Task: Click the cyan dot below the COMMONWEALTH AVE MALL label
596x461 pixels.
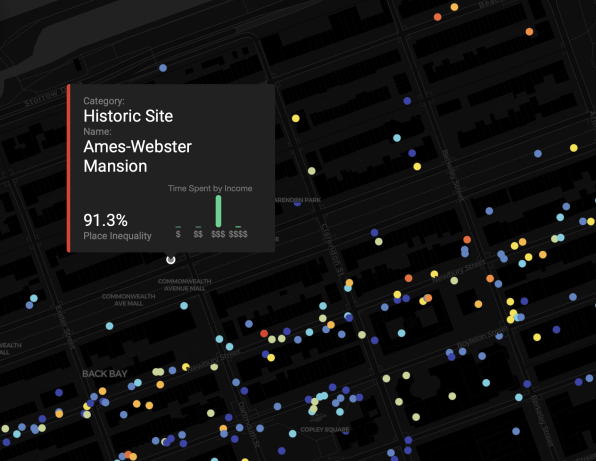Action: pos(109,326)
